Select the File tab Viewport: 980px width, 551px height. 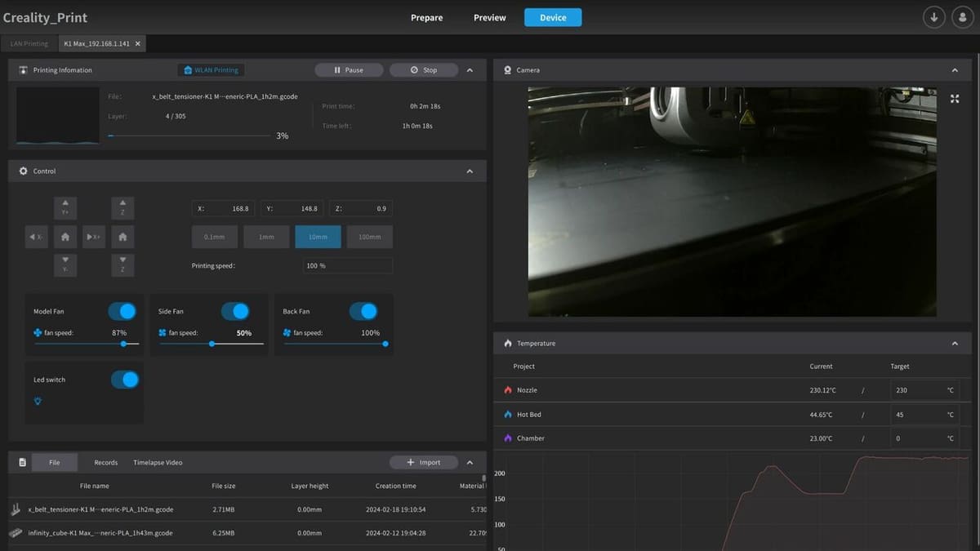(55, 463)
